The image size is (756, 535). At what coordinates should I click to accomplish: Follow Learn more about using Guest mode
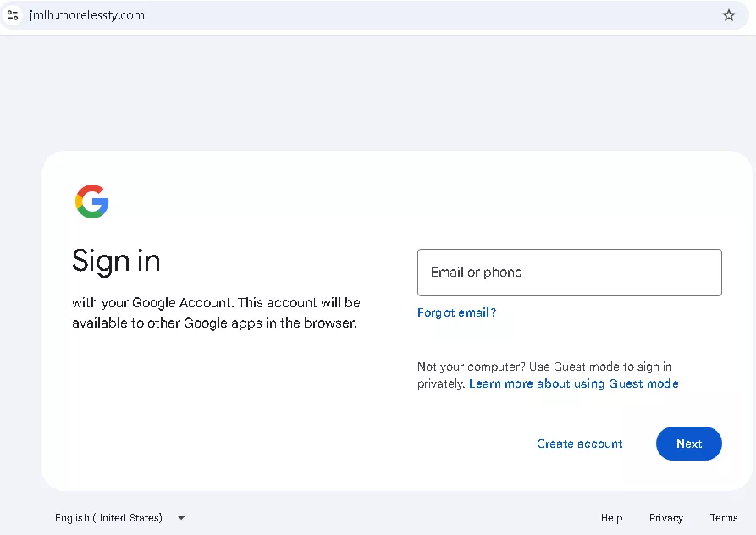pyautogui.click(x=574, y=383)
